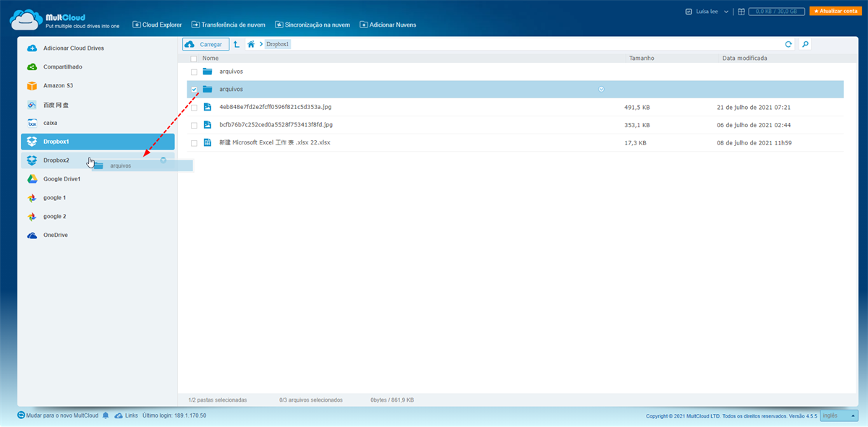The height and width of the screenshot is (427, 868).
Task: Expand options arrow on selected arquivos row
Action: pyautogui.click(x=601, y=89)
